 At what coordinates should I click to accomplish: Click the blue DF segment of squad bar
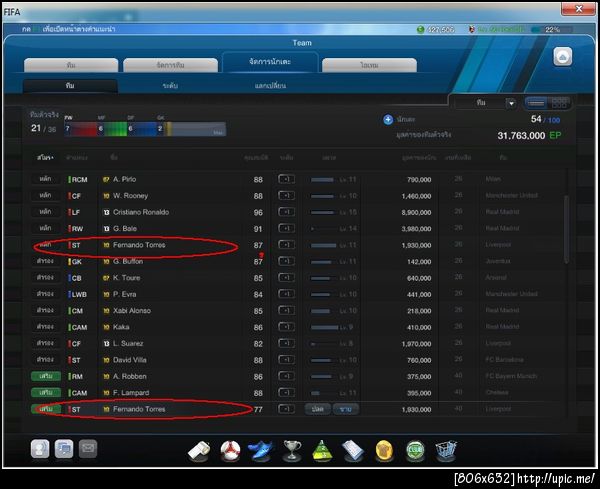[x=142, y=129]
